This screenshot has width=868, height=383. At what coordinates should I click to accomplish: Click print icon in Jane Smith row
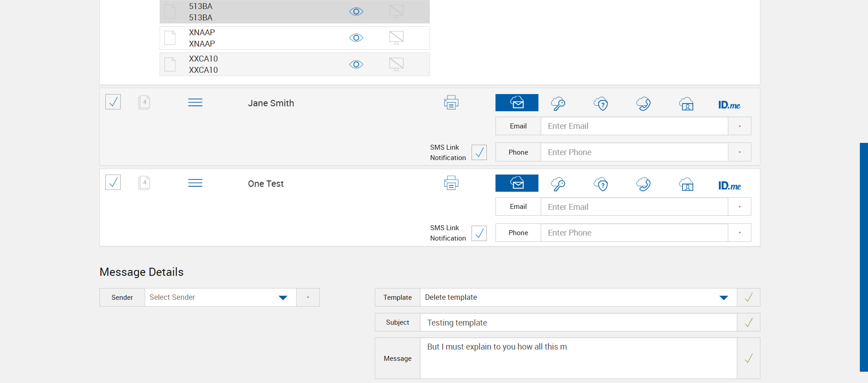point(451,103)
